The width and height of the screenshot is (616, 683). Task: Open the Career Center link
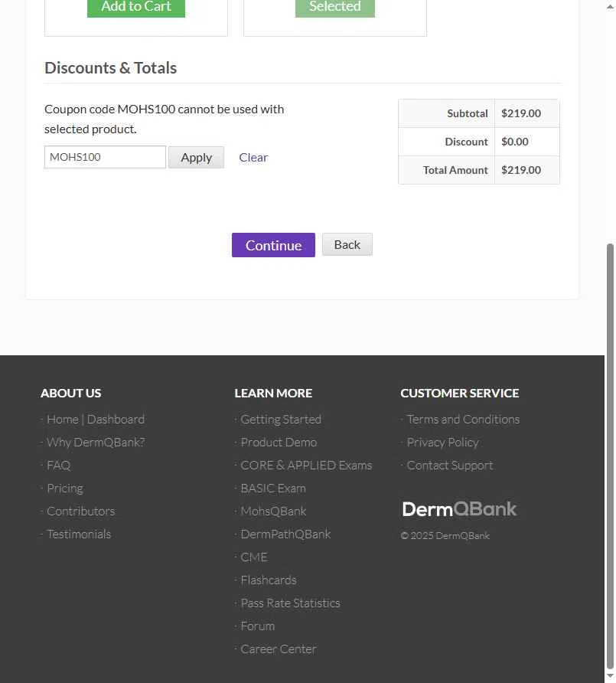[x=279, y=649]
